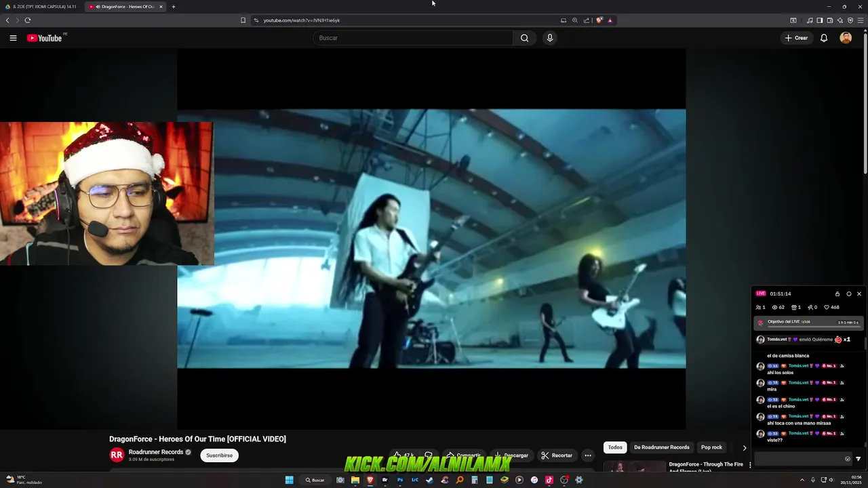868x488 pixels.
Task: Open LIVE panel settings gear
Action: pos(848,294)
